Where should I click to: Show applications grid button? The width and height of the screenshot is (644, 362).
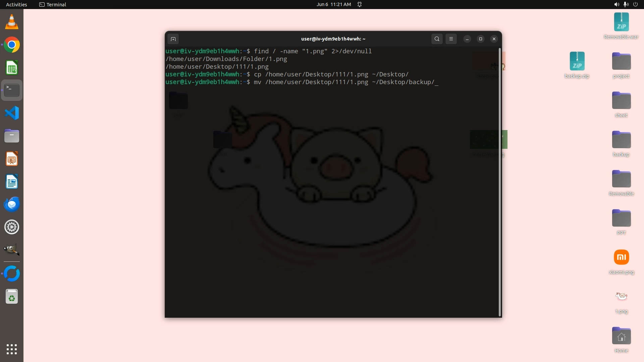[x=12, y=349]
